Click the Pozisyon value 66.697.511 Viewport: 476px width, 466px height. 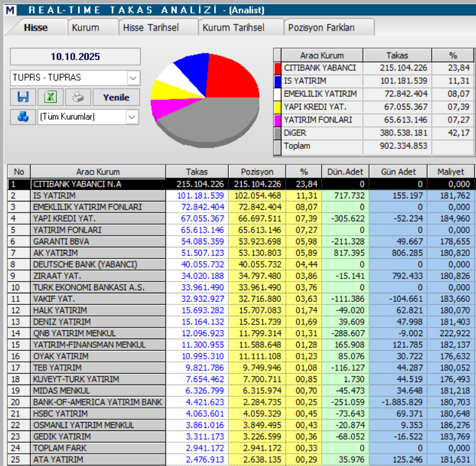(x=259, y=219)
